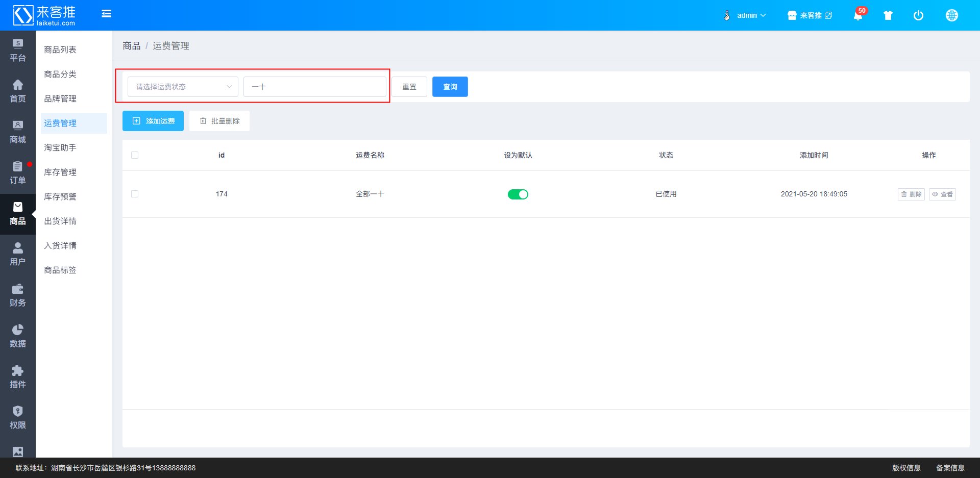Click the 添加时间 column header

[814, 155]
